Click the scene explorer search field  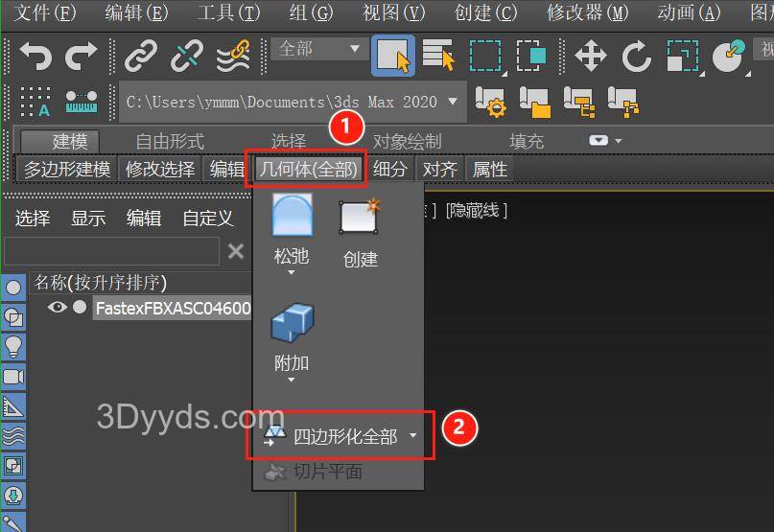click(111, 252)
